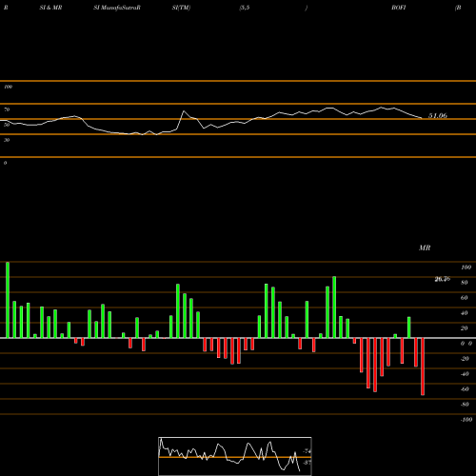Click the RSI value label 51.06
Image resolution: width=476 pixels, height=476 pixels.
pyautogui.click(x=438, y=116)
